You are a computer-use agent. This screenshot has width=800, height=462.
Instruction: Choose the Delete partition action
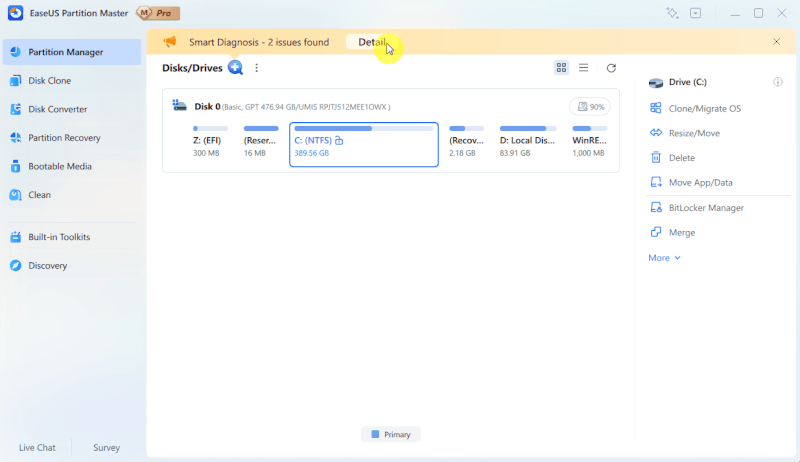coord(681,158)
